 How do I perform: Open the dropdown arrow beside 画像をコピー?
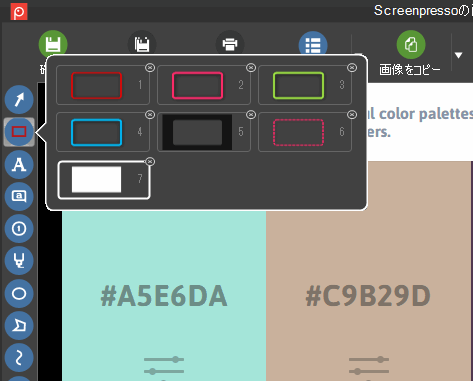coord(459,55)
